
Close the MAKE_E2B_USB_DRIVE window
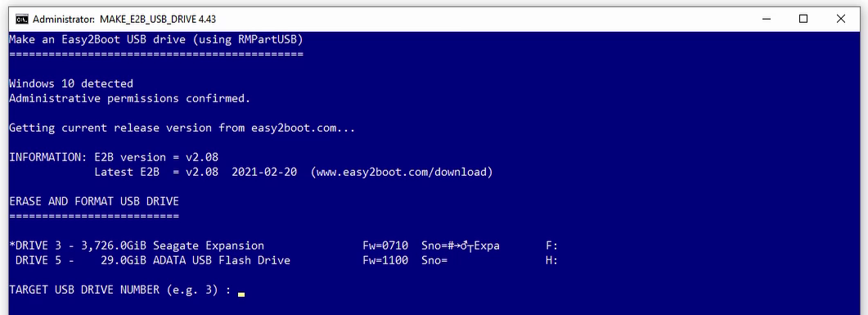coord(840,19)
